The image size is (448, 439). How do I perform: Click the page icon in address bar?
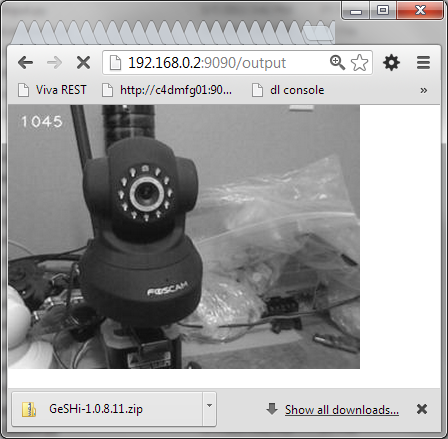[115, 63]
